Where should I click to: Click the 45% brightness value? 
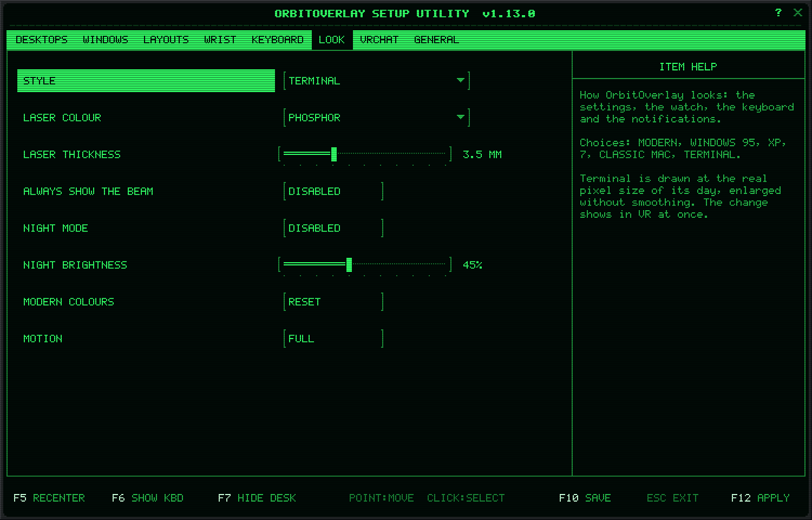coord(473,265)
